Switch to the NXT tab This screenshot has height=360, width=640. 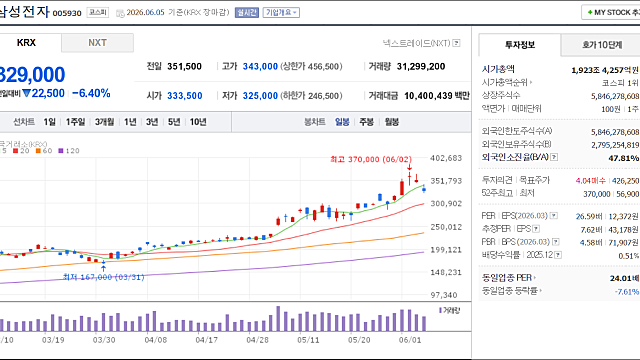coord(98,42)
